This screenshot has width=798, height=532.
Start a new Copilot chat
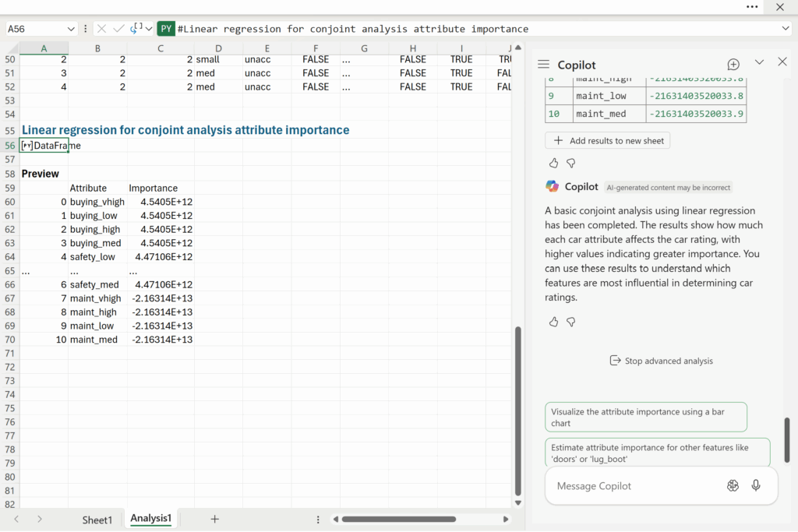pyautogui.click(x=733, y=64)
